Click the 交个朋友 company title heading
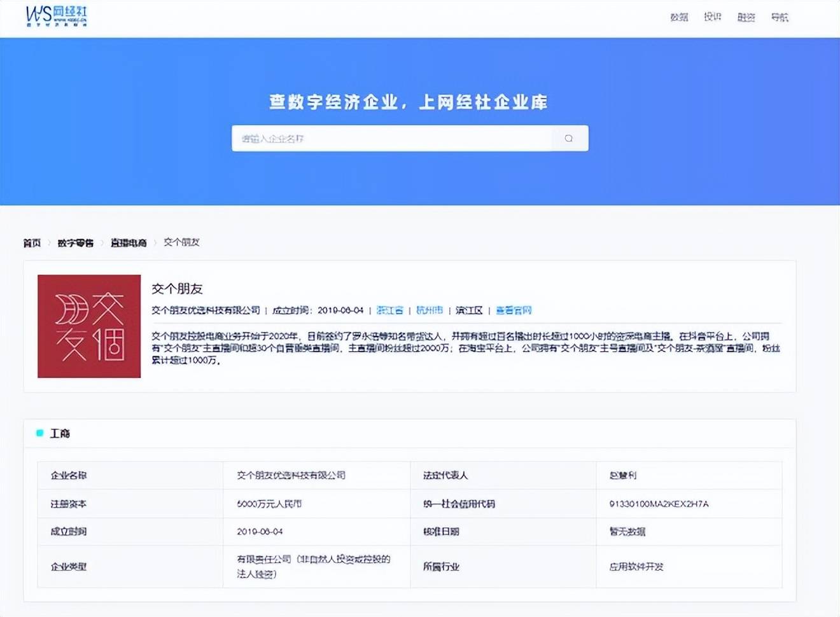 [x=177, y=289]
